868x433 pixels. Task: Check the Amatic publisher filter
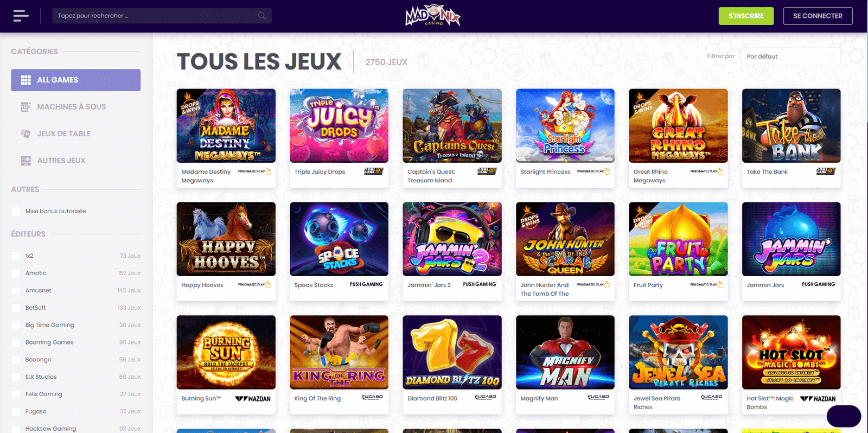coord(16,273)
